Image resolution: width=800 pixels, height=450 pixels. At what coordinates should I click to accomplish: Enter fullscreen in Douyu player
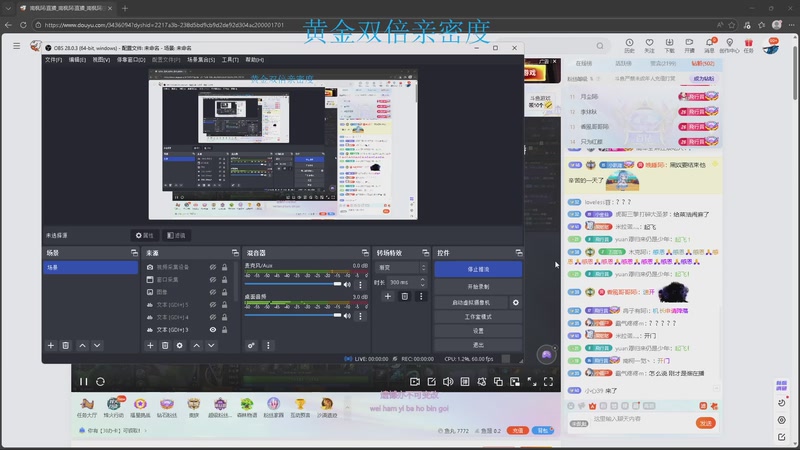(x=548, y=382)
